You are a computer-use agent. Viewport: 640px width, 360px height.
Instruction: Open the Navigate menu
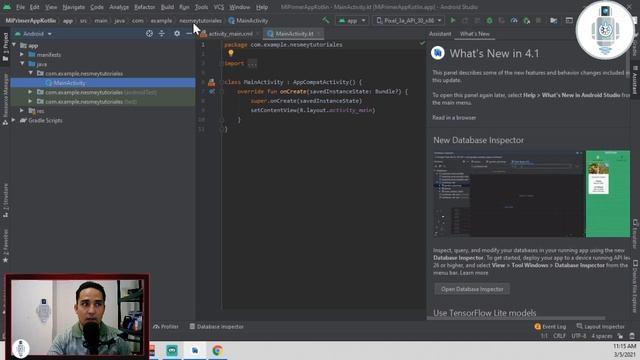(73, 7)
